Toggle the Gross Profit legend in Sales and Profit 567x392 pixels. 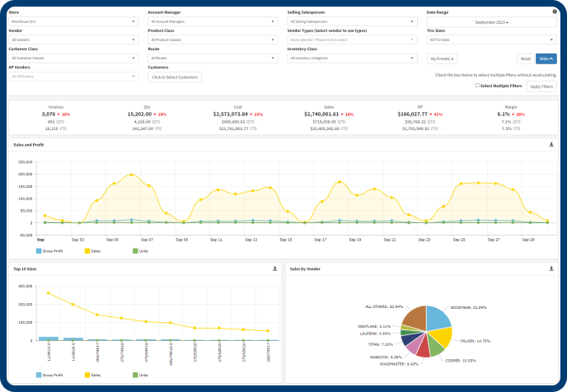pos(53,250)
